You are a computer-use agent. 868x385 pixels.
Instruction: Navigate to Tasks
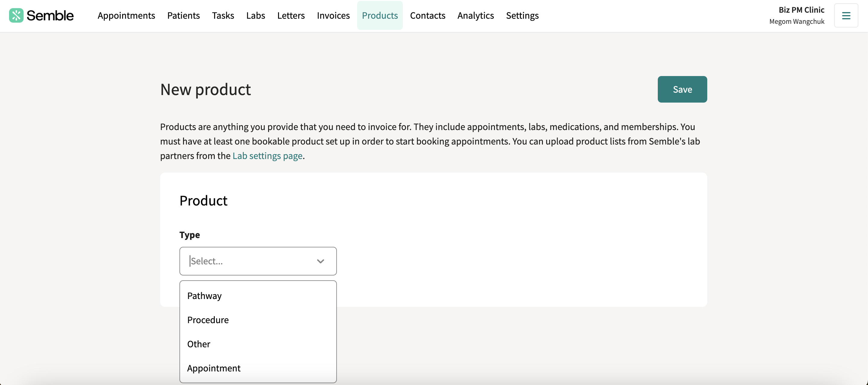point(223,15)
